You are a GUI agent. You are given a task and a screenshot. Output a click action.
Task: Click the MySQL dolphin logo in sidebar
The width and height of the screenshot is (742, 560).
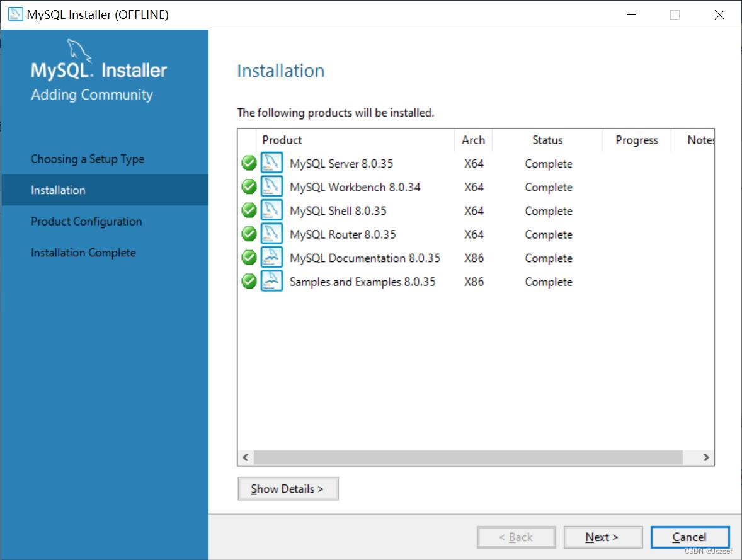(x=79, y=50)
